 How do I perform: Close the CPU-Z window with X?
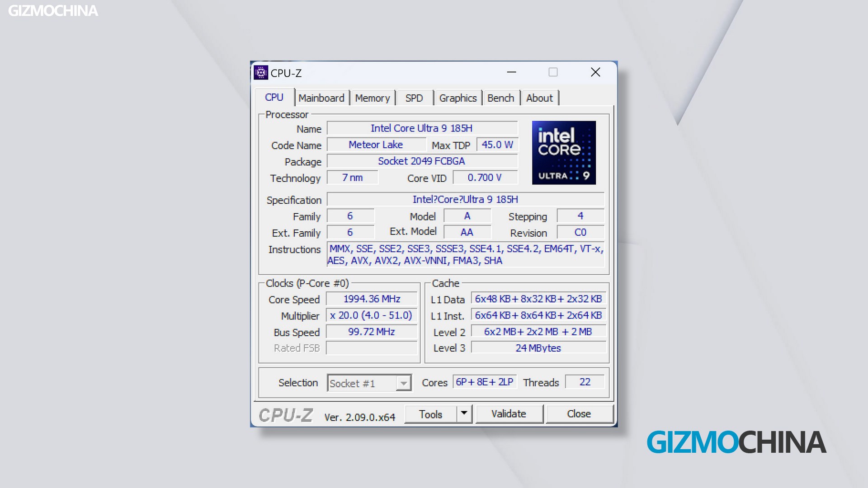click(x=595, y=72)
